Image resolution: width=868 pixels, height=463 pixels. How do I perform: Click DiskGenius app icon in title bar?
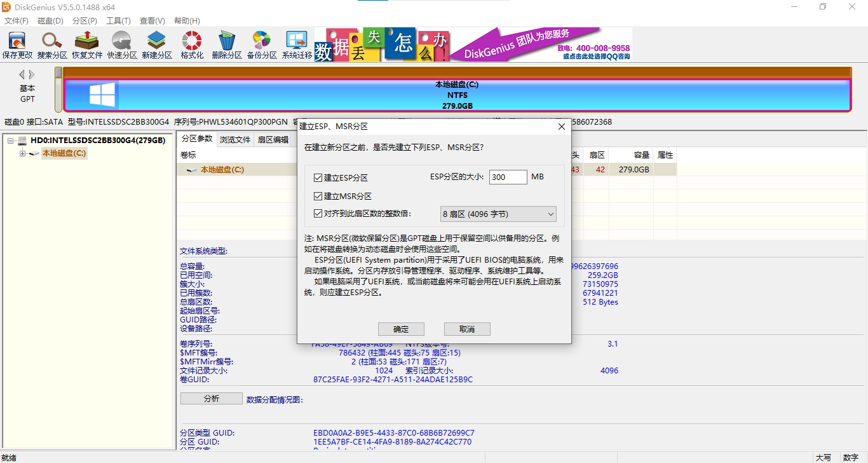[x=7, y=6]
